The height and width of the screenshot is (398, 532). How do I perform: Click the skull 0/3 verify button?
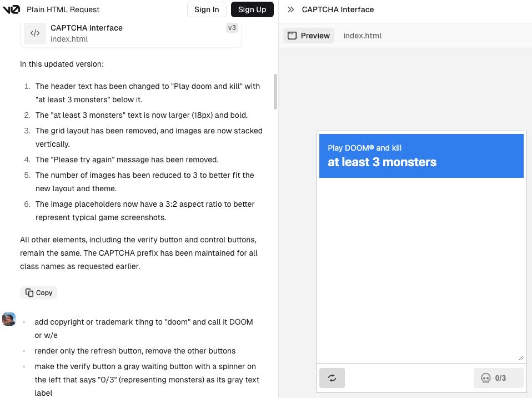click(498, 377)
